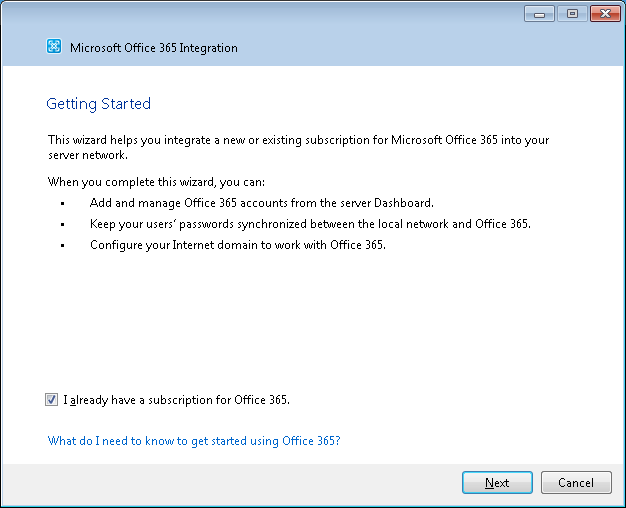The height and width of the screenshot is (508, 626).
Task: Click the 'Getting Started' heading
Action: (x=99, y=104)
